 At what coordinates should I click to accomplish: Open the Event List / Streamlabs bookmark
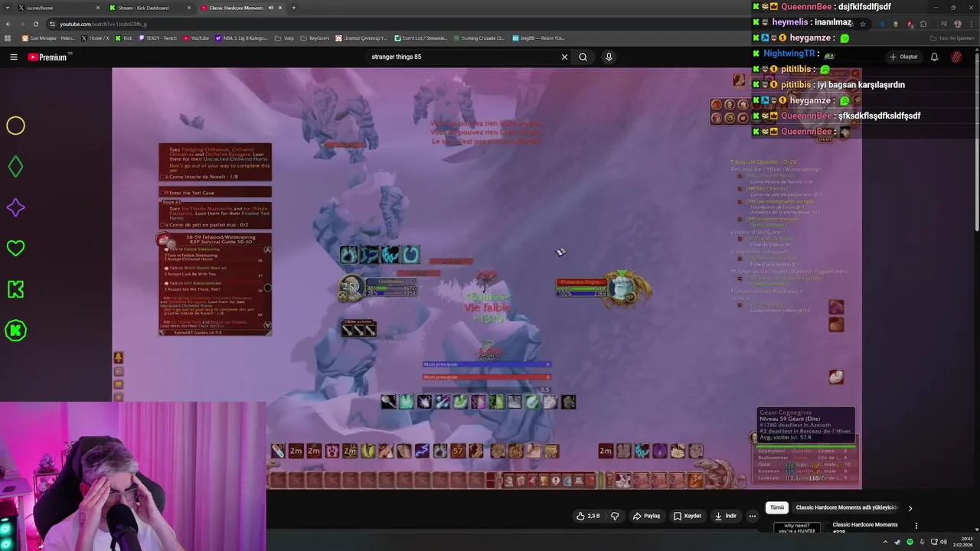(x=421, y=37)
